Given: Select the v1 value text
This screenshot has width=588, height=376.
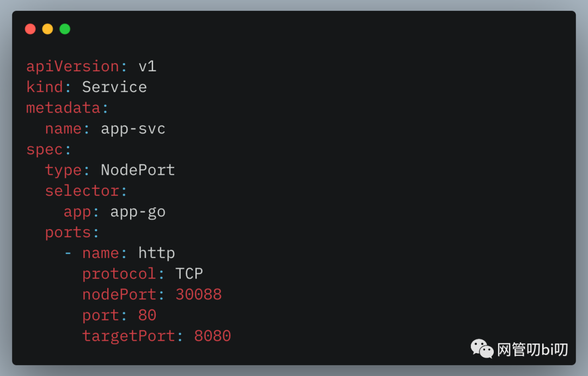Looking at the screenshot, I should pos(148,66).
